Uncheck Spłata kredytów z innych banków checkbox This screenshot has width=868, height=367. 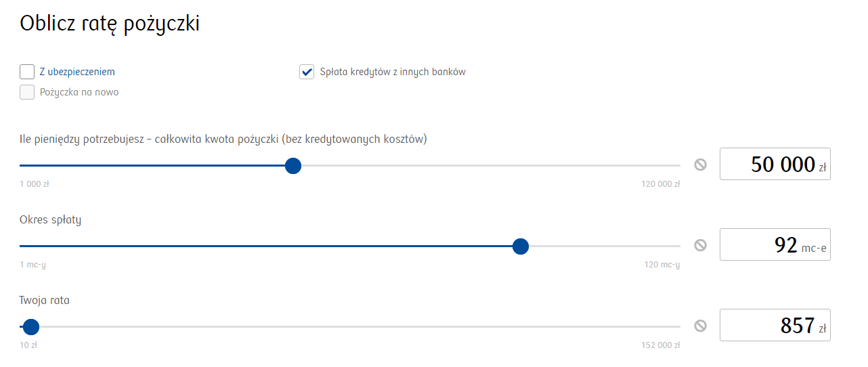click(x=307, y=72)
